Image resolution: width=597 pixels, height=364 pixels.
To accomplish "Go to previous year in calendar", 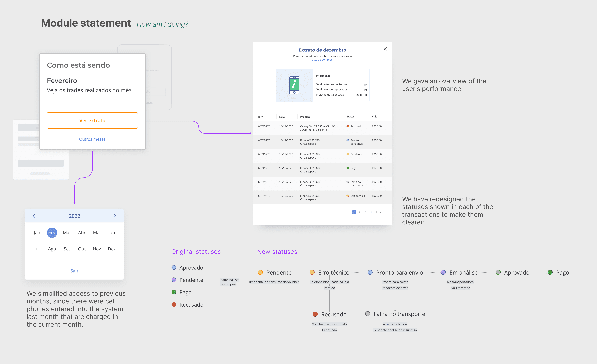I will click(34, 216).
